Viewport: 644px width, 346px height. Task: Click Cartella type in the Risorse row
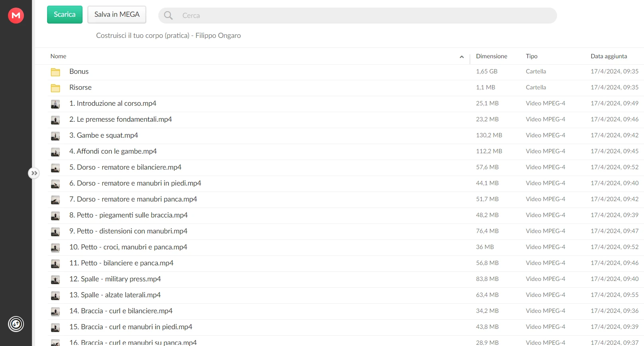(x=536, y=87)
